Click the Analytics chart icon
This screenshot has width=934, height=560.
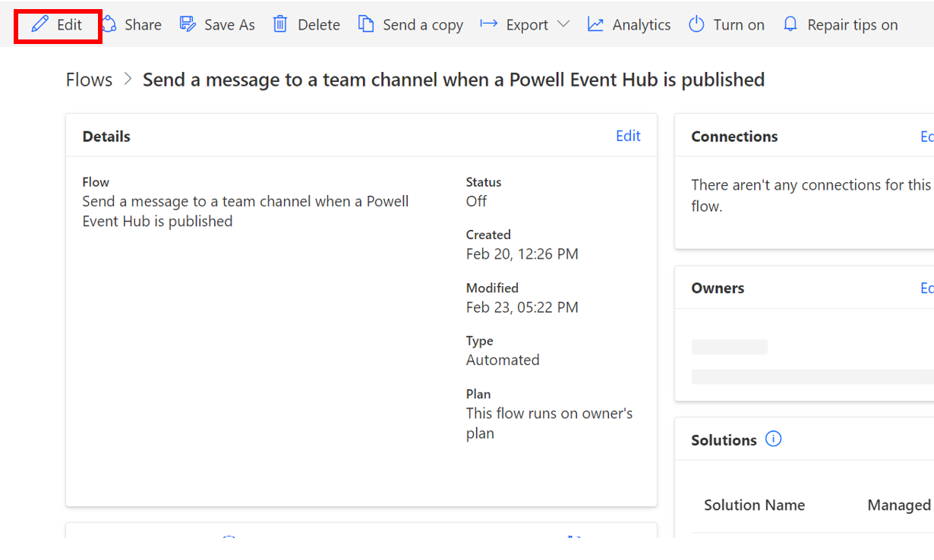tap(595, 24)
